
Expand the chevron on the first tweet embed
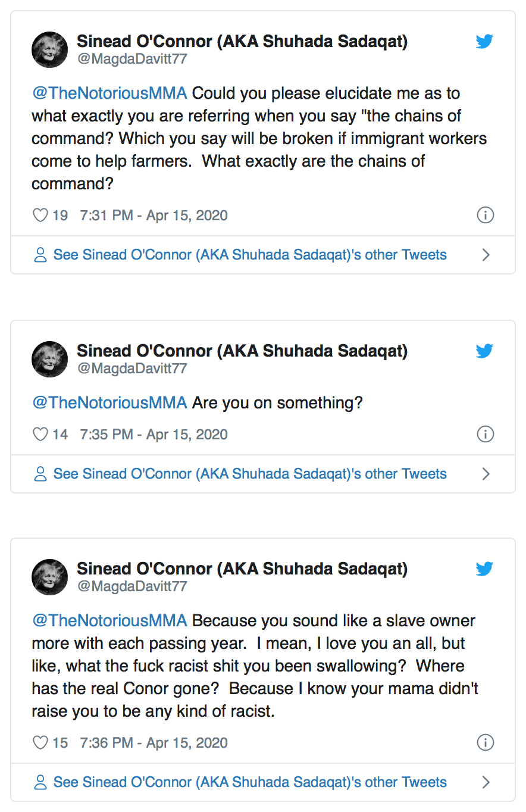pyautogui.click(x=486, y=254)
